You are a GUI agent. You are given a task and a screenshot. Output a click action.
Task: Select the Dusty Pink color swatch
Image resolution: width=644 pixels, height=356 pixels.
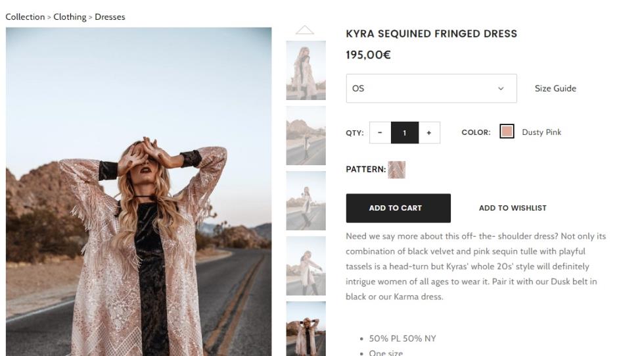point(507,132)
